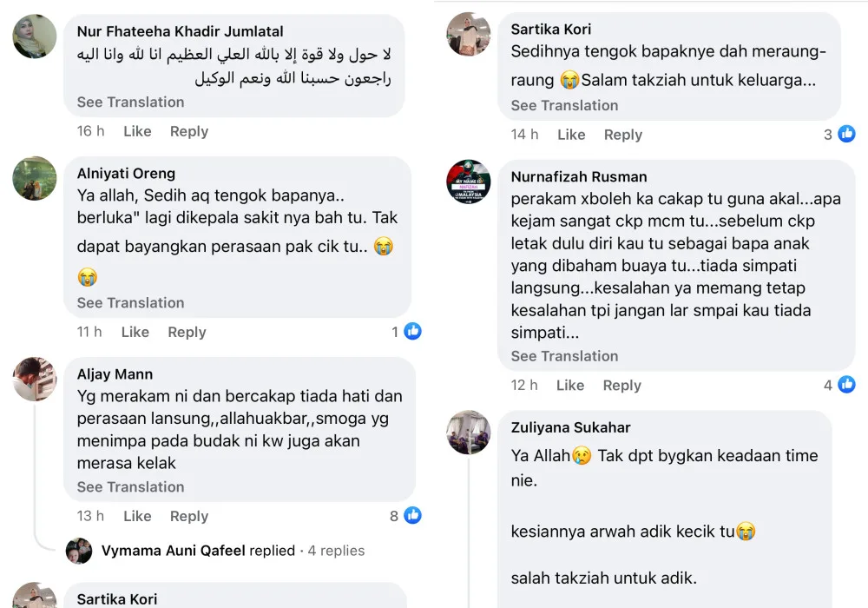868x608 pixels.
Task: Like Nur Fhateeha's Arabic comment
Action: [x=137, y=131]
